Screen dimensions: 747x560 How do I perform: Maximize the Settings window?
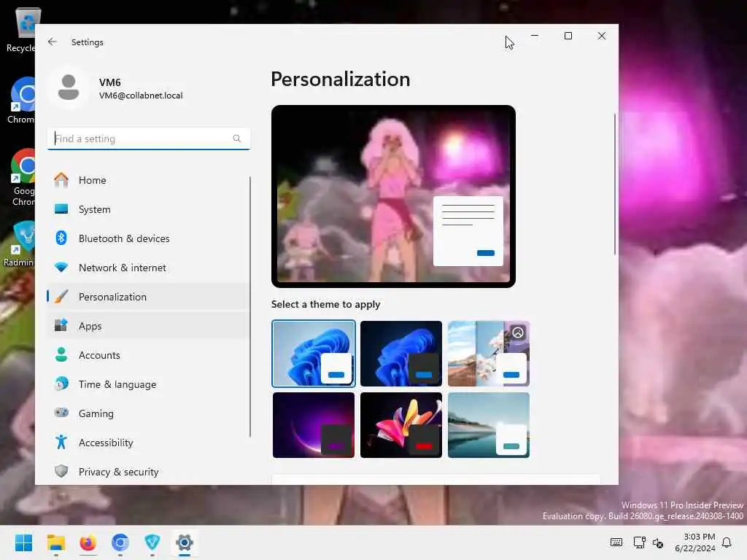click(x=568, y=36)
